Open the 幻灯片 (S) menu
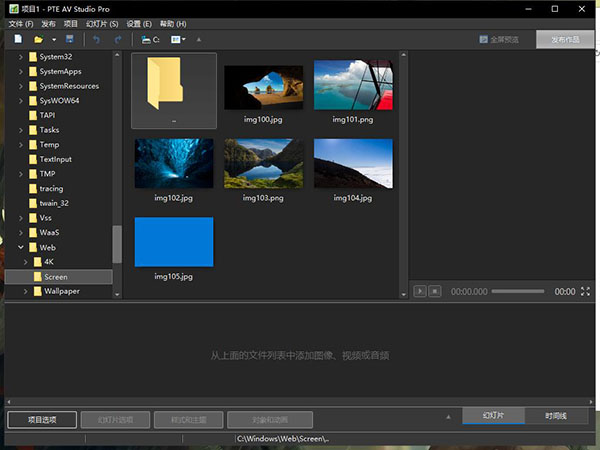 tap(100, 22)
